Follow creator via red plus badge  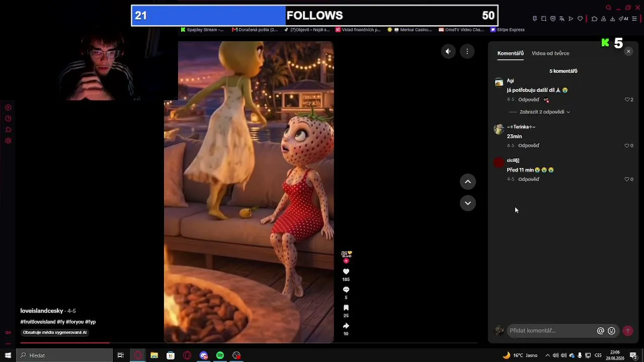click(346, 261)
